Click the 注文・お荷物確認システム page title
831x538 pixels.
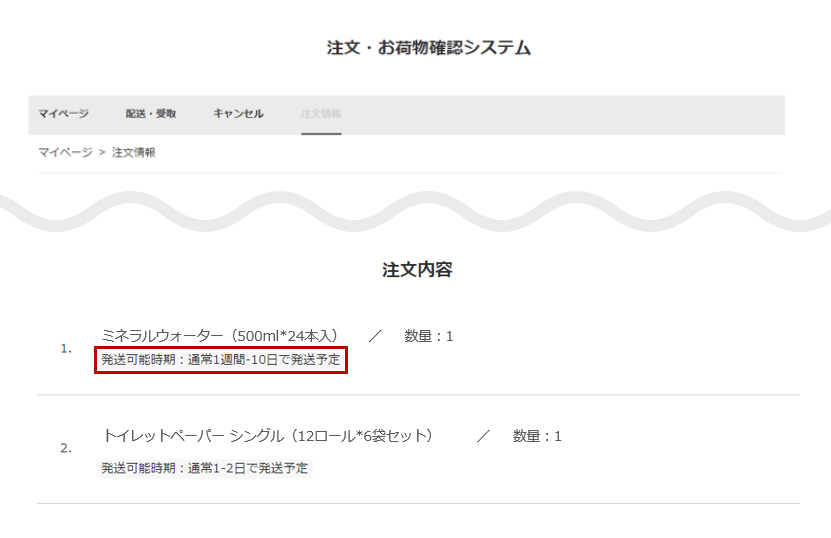429,48
